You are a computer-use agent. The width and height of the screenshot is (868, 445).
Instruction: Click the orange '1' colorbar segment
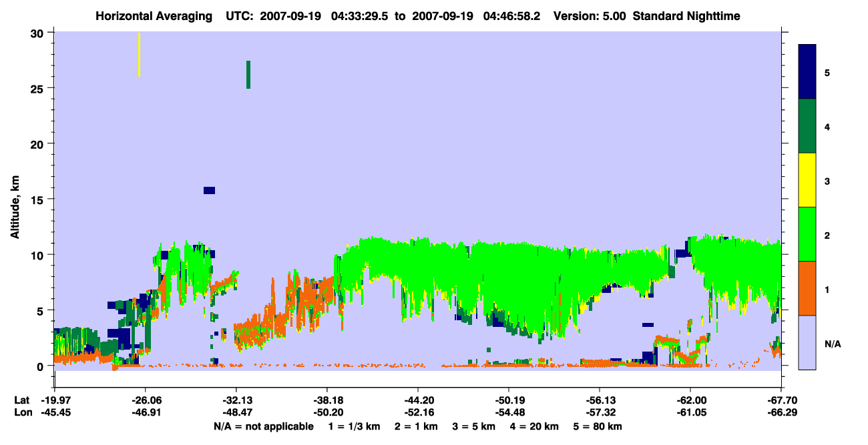pos(807,288)
